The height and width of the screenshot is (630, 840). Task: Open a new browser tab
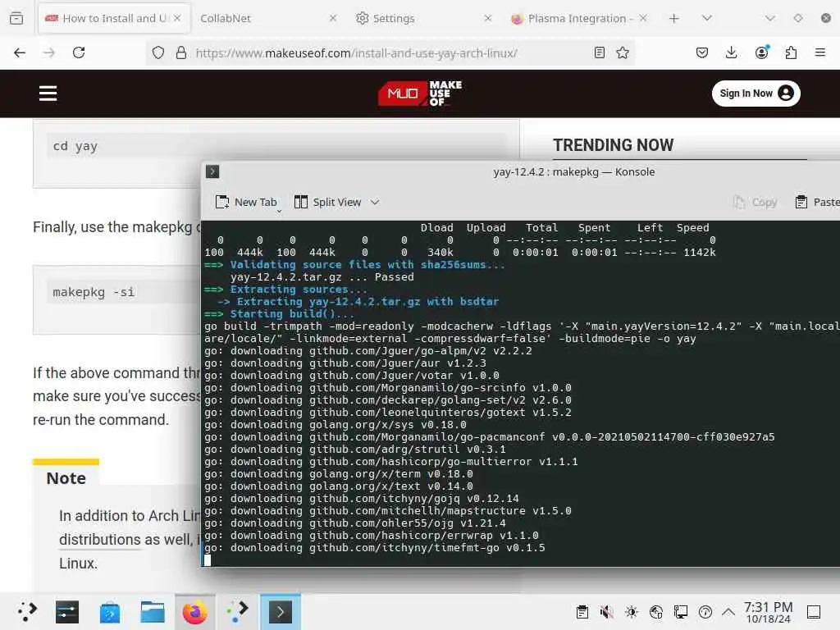pyautogui.click(x=674, y=18)
